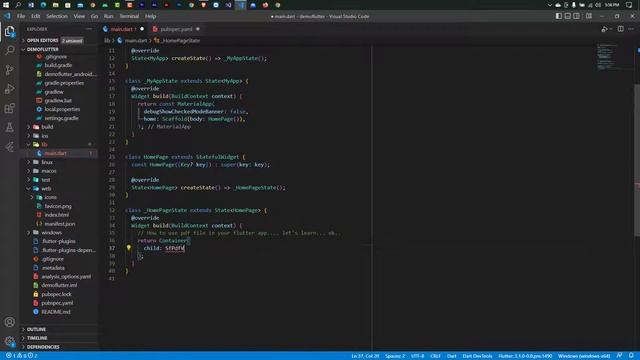Click CRLF end of line setting
Screen dimensions: 640x360
pyautogui.click(x=436, y=356)
